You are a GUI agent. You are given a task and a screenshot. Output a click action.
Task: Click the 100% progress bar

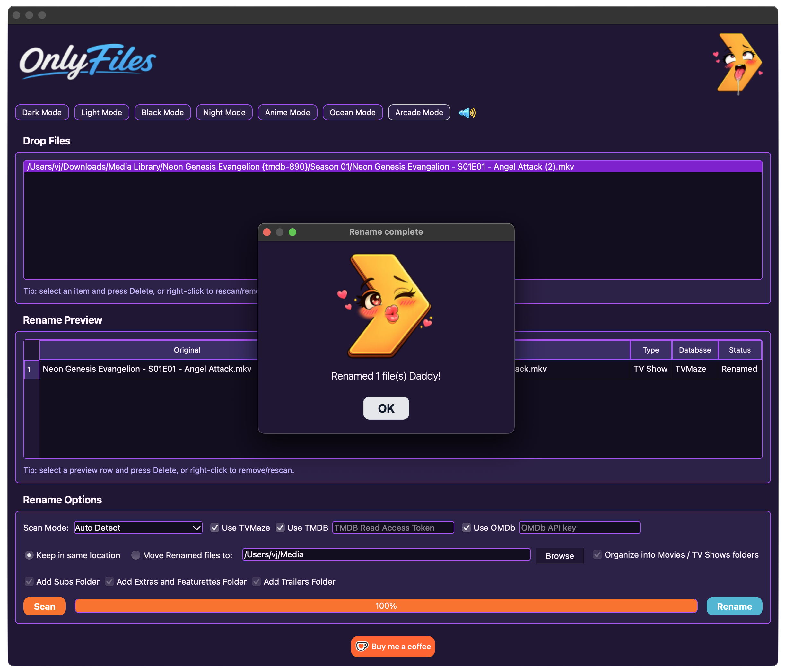point(386,606)
